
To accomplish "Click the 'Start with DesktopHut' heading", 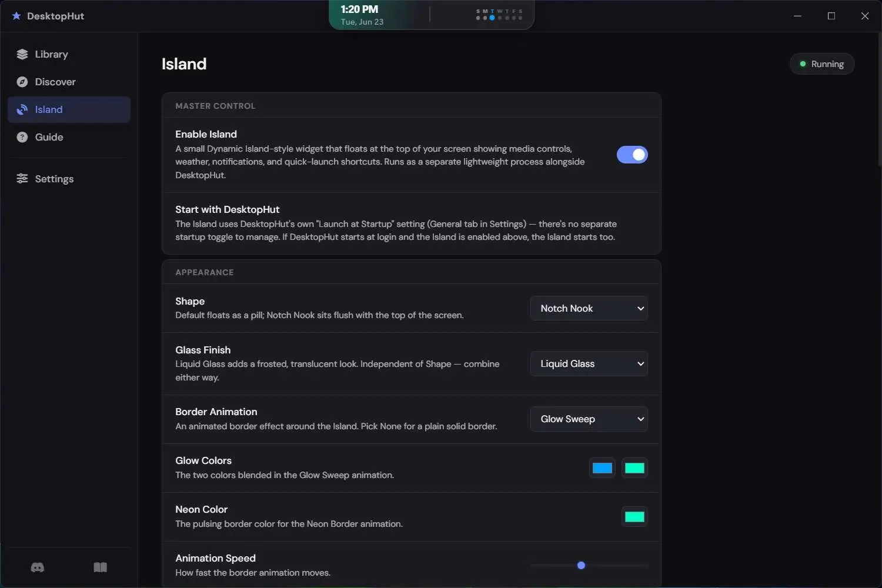I will point(227,209).
